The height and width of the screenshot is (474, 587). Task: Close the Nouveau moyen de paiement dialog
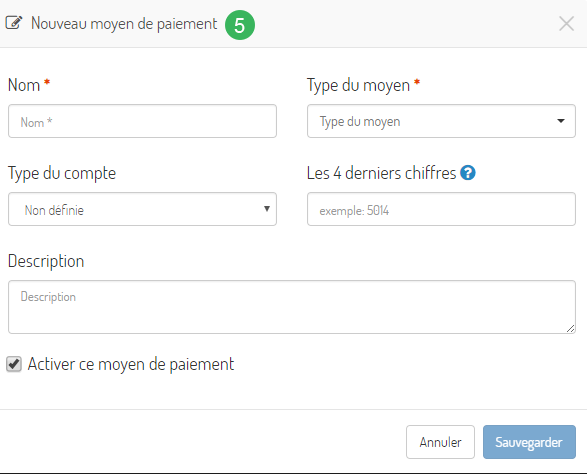[566, 24]
